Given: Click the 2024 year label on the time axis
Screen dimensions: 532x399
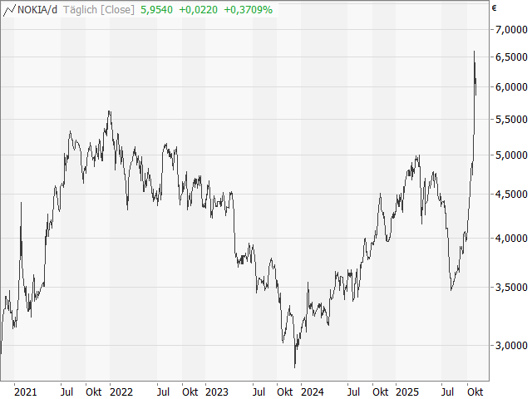Looking at the screenshot, I should [x=313, y=392].
